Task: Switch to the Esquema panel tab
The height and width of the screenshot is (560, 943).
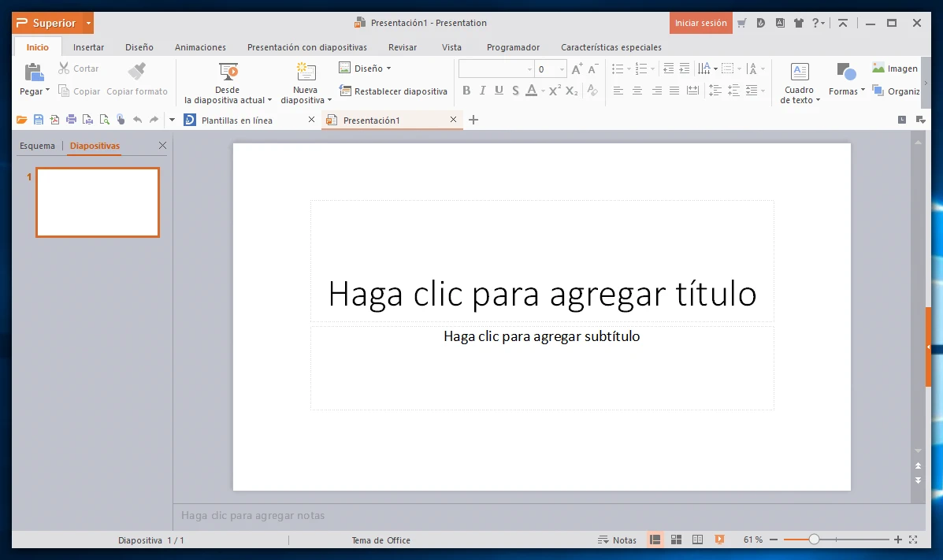Action: (x=38, y=146)
